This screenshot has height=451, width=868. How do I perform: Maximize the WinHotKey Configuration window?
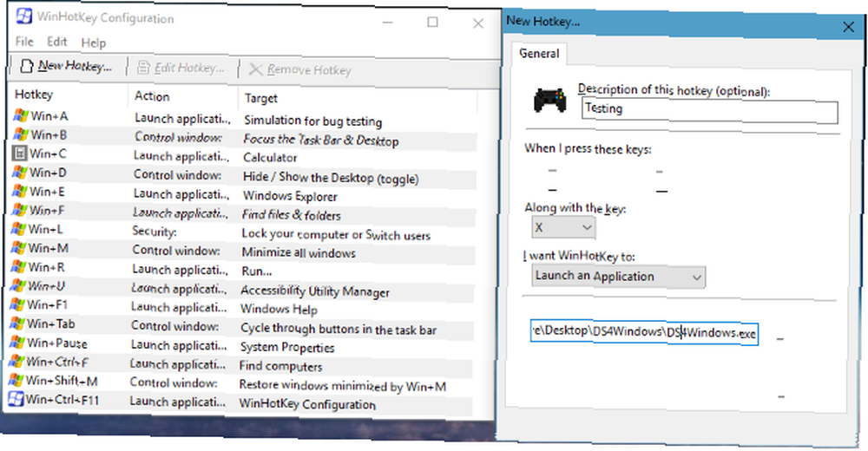(432, 23)
